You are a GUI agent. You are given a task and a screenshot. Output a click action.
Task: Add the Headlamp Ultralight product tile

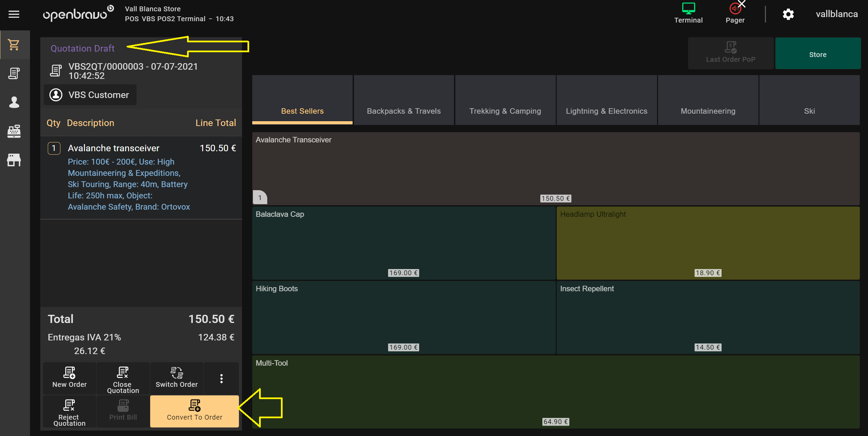[708, 243]
